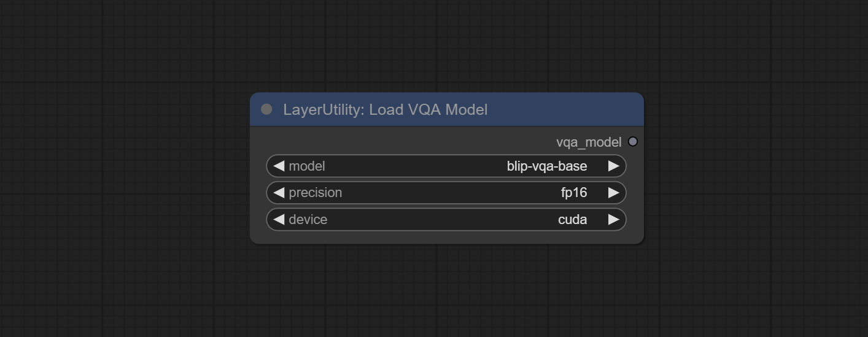Viewport: 868px width, 337px height.
Task: Switch to next model option
Action: (613, 166)
